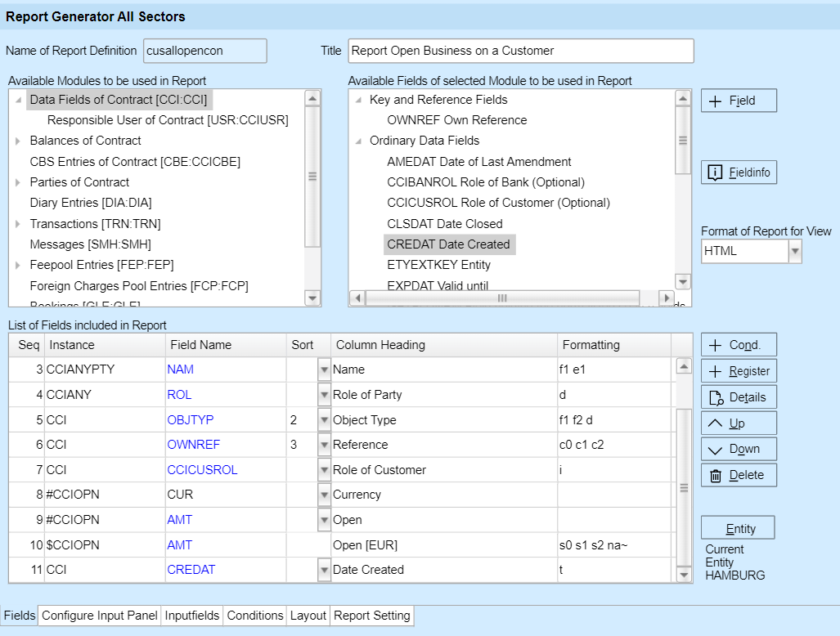Click CREDAT field name link

191,570
